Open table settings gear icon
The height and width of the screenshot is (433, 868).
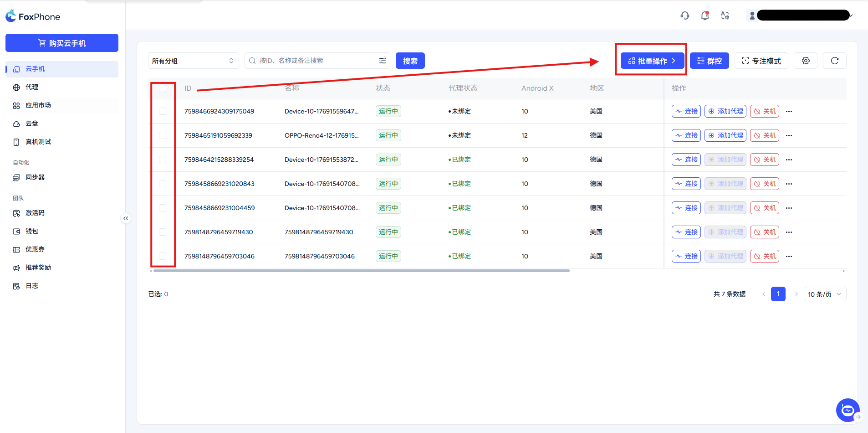point(806,61)
